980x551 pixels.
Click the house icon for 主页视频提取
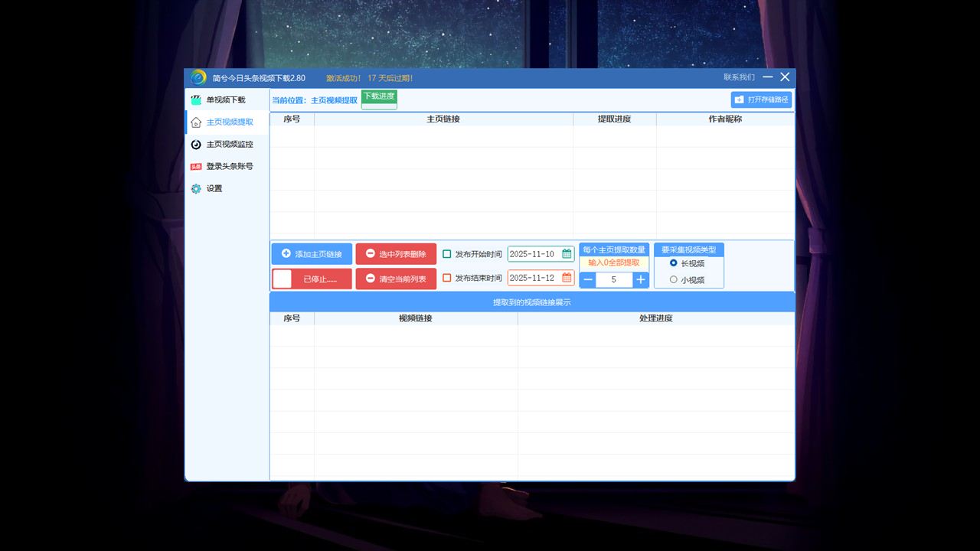click(196, 122)
